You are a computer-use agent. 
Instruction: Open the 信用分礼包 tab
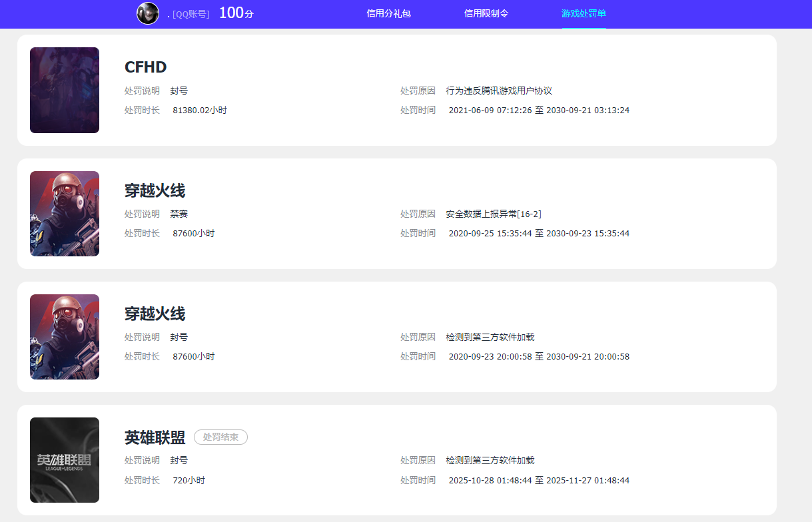click(x=388, y=13)
